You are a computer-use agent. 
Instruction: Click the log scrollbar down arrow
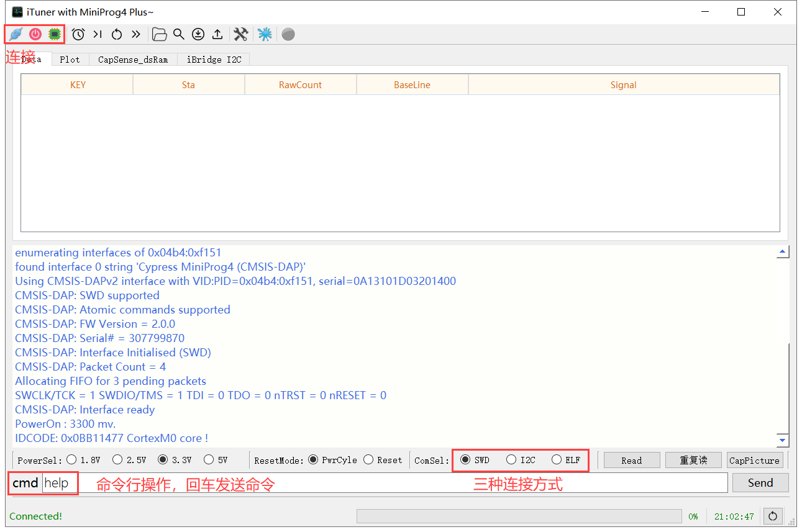(783, 440)
